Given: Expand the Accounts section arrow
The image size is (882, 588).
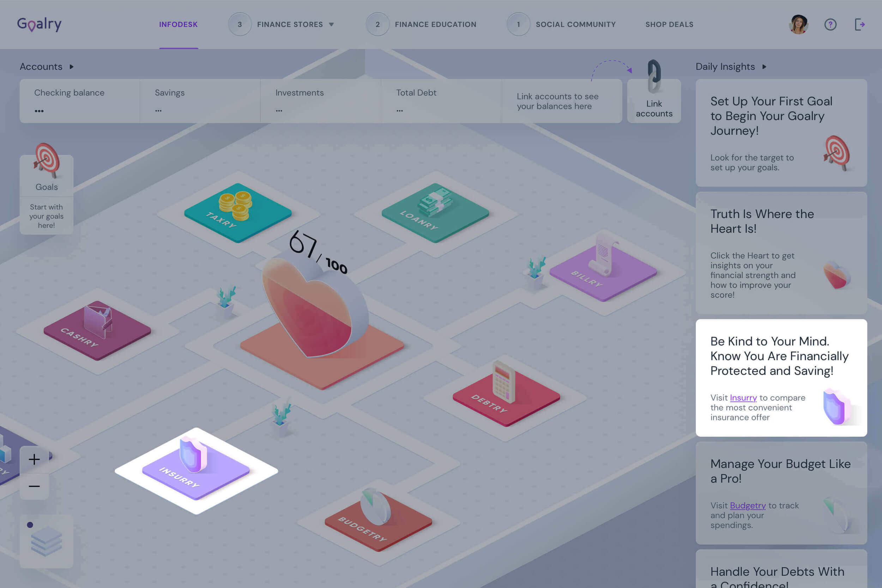Looking at the screenshot, I should click(71, 67).
